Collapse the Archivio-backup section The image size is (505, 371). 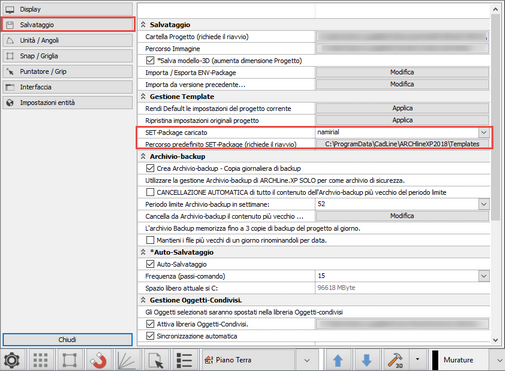(x=143, y=156)
